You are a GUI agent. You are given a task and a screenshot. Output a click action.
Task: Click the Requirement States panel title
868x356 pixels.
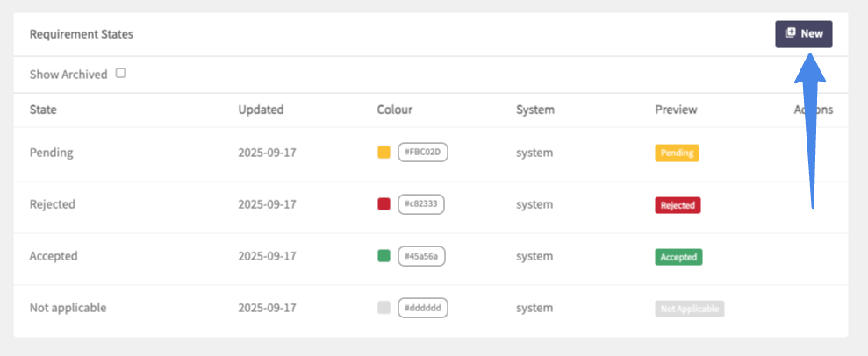81,34
